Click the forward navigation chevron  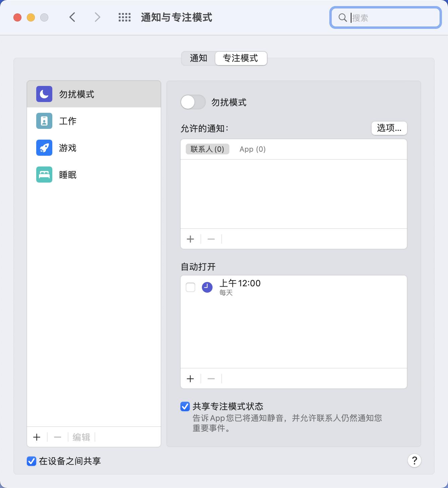pyautogui.click(x=97, y=17)
